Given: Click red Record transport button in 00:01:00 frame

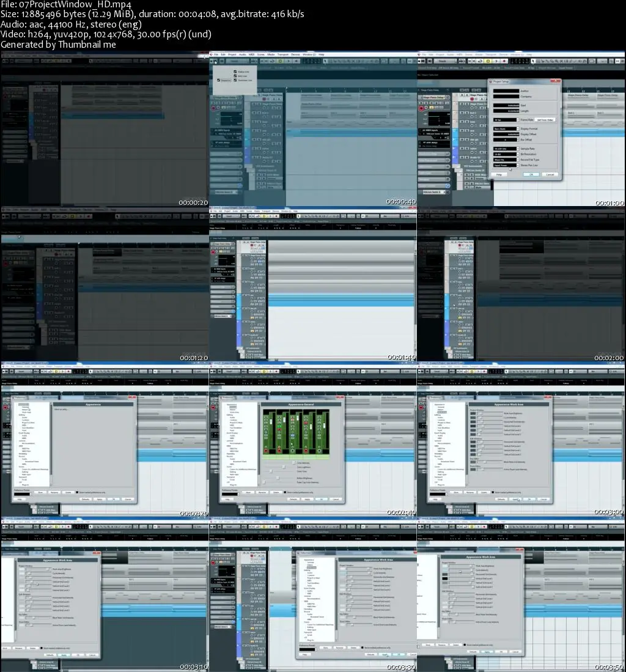Looking at the screenshot, I should [x=504, y=61].
